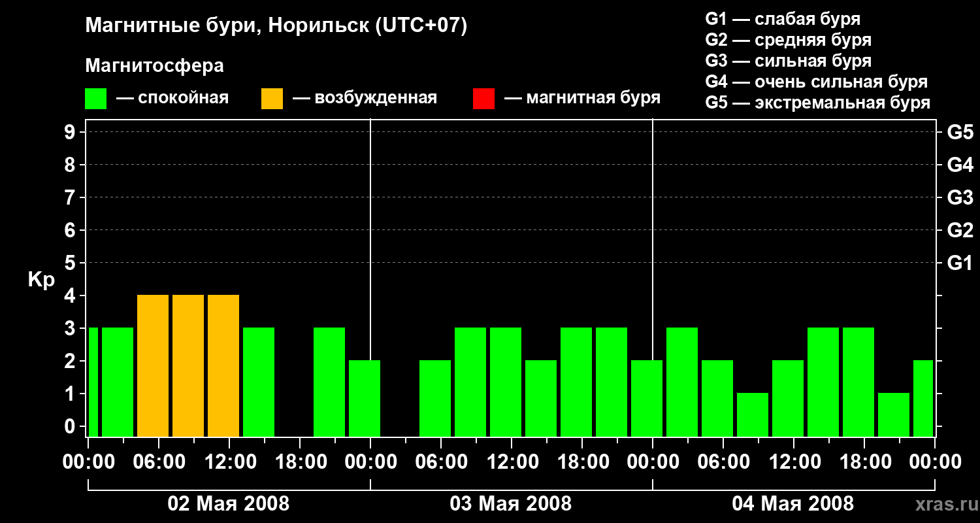This screenshot has width=980, height=523.
Task: Click the '04 Мая 2008' date label
Action: 793,504
